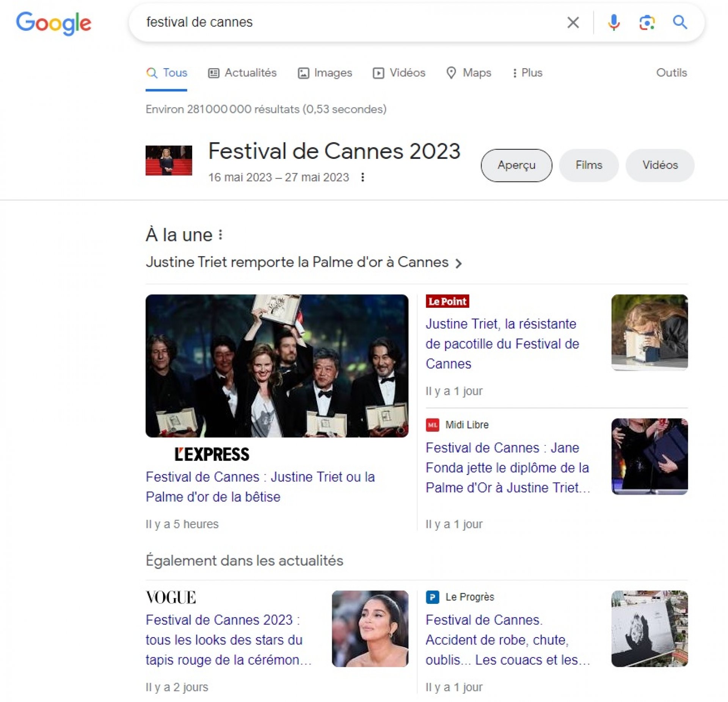Viewport: 728px width, 702px height.
Task: Click the L'Express logo
Action: point(212,454)
